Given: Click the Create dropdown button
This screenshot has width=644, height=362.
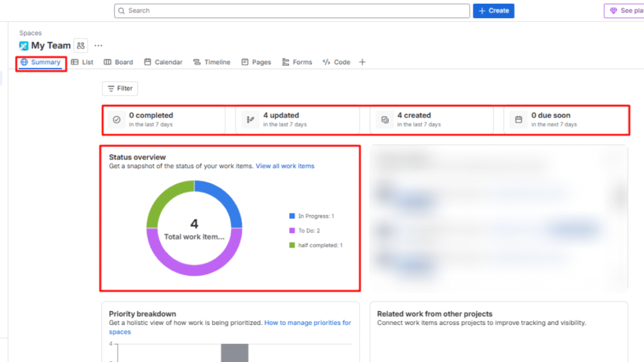Looking at the screenshot, I should point(493,11).
